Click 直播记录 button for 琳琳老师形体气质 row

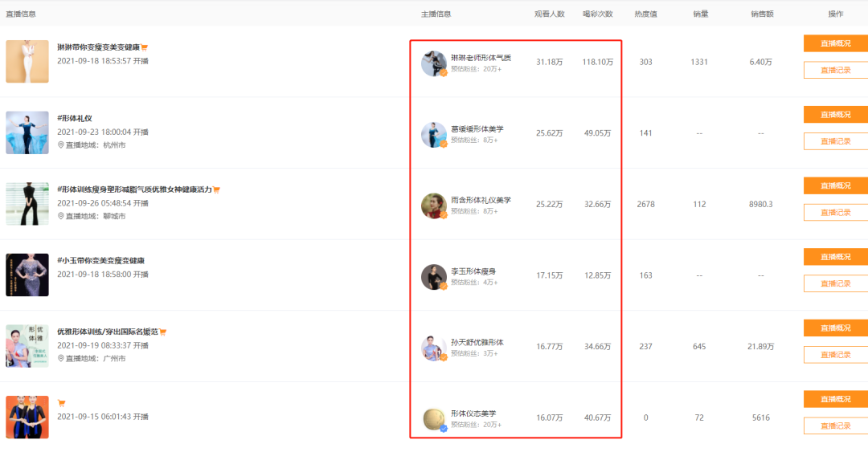click(x=835, y=71)
